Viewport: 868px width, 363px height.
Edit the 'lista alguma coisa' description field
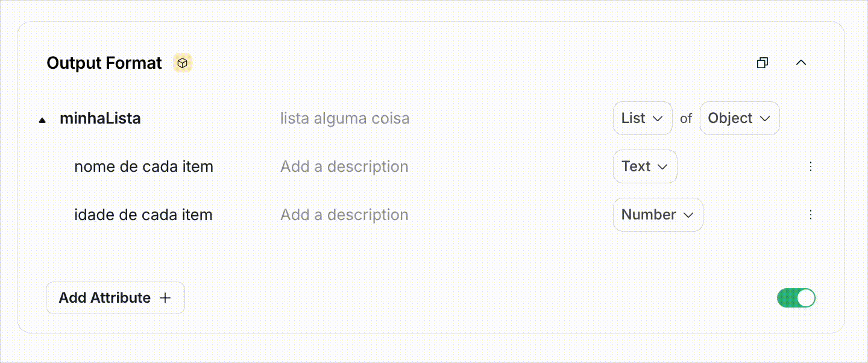point(345,118)
